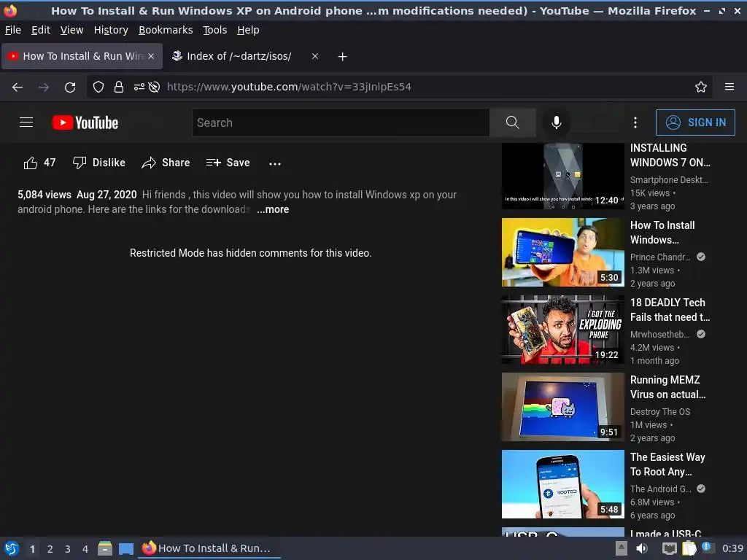747x560 pixels.
Task: Open INSTALLING WINDOWS 7 ON video thumbnail
Action: click(x=562, y=176)
